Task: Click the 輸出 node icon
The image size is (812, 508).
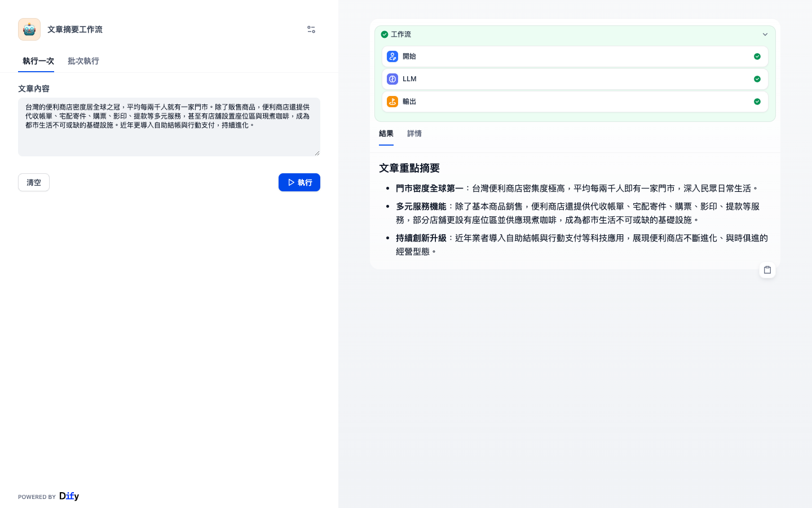Action: 392,102
